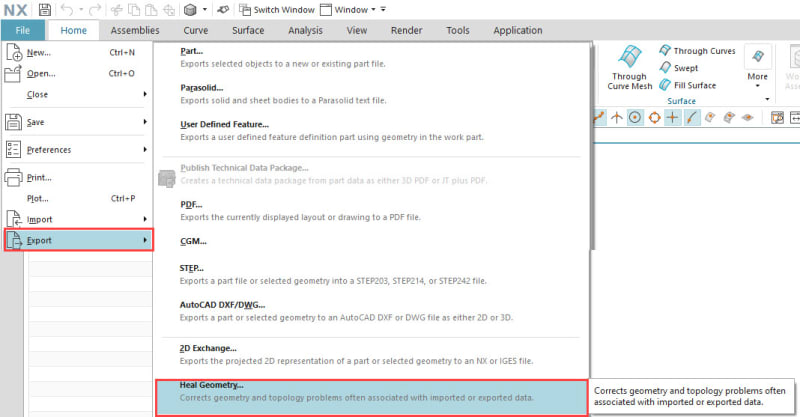Click the Print printer icon in File menu
This screenshot has width=800, height=417.
(13, 177)
